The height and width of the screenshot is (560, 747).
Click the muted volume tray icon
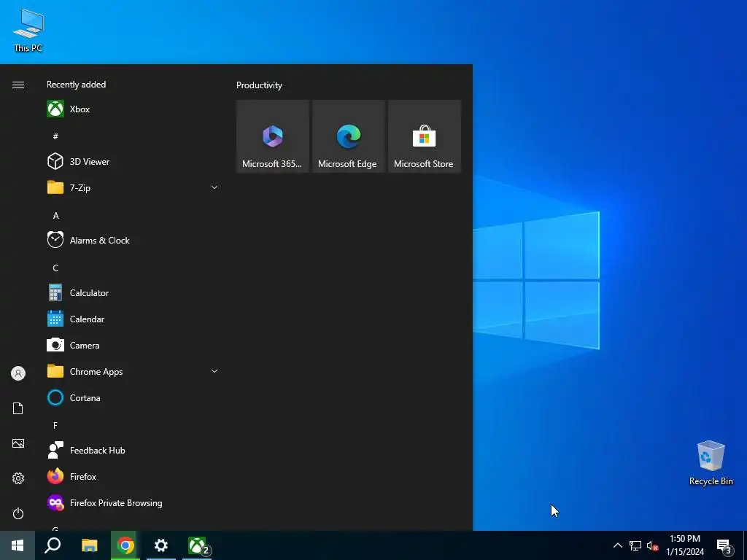652,545
